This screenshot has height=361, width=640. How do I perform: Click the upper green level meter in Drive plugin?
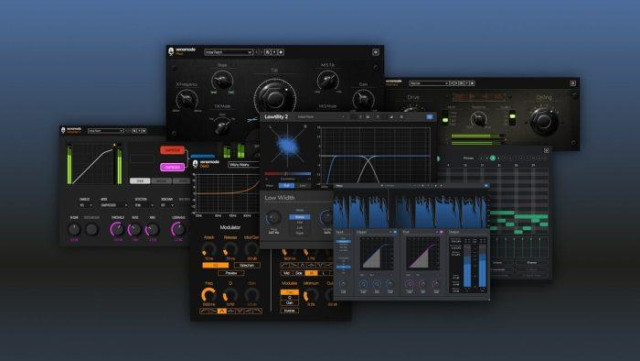click(478, 136)
